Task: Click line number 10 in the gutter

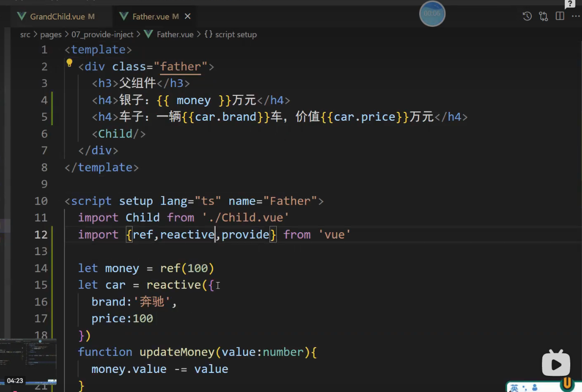Action: 41,201
